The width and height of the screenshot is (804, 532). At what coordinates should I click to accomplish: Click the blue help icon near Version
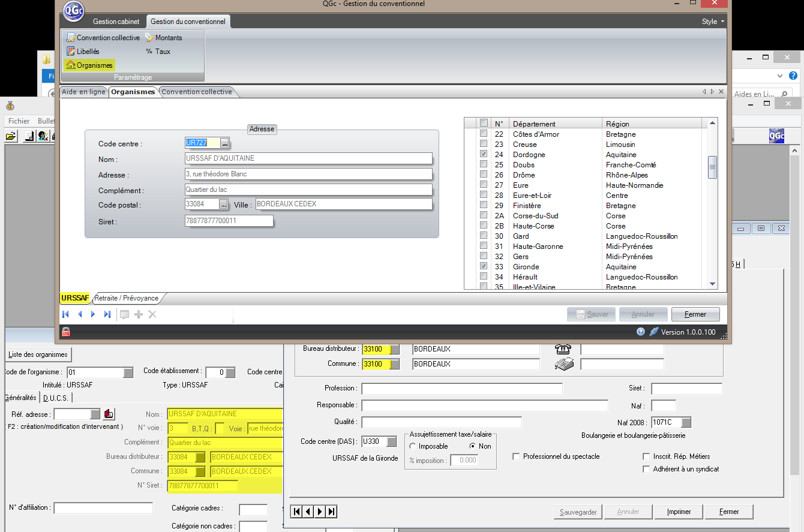click(641, 332)
